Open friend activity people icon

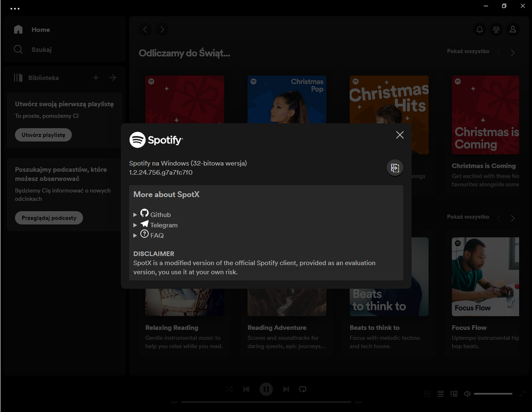pos(496,29)
